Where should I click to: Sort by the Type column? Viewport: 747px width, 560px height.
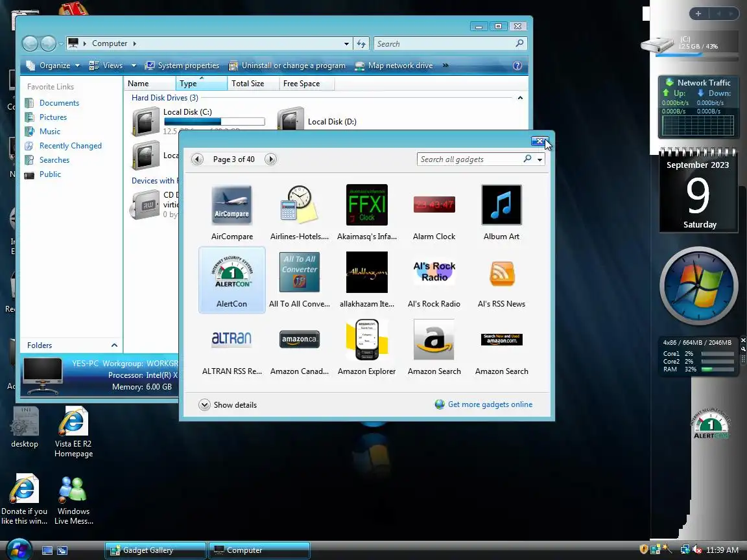coord(202,84)
